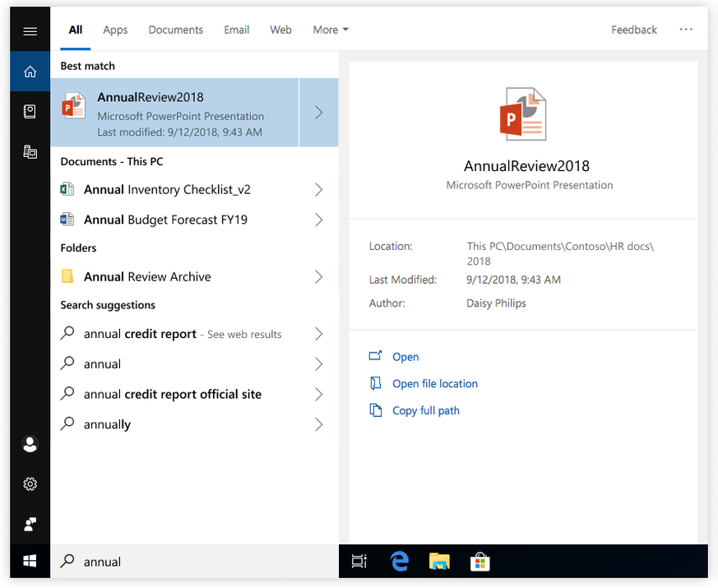Viewport: 718px width, 588px height.
Task: Click the Open file location icon
Action: pos(376,383)
